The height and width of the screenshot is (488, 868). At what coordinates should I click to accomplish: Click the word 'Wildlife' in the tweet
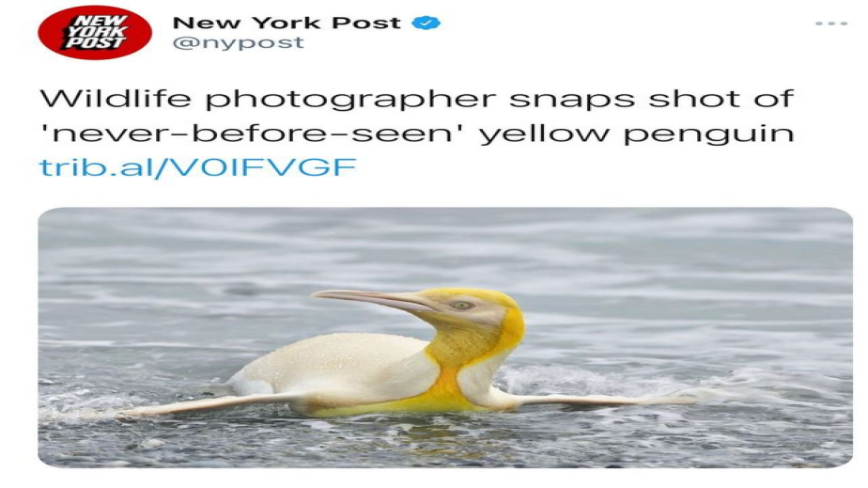(116, 99)
